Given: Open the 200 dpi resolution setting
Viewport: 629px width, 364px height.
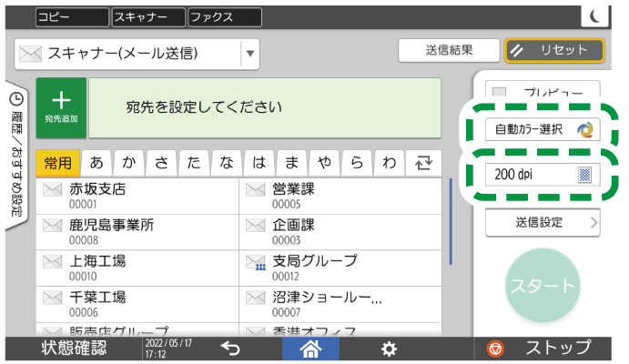Looking at the screenshot, I should click(x=543, y=175).
